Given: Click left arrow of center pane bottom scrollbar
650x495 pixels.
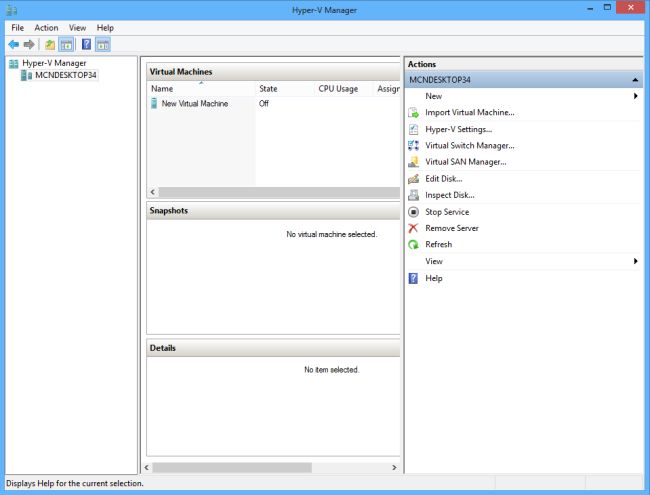Looking at the screenshot, I should coord(147,468).
